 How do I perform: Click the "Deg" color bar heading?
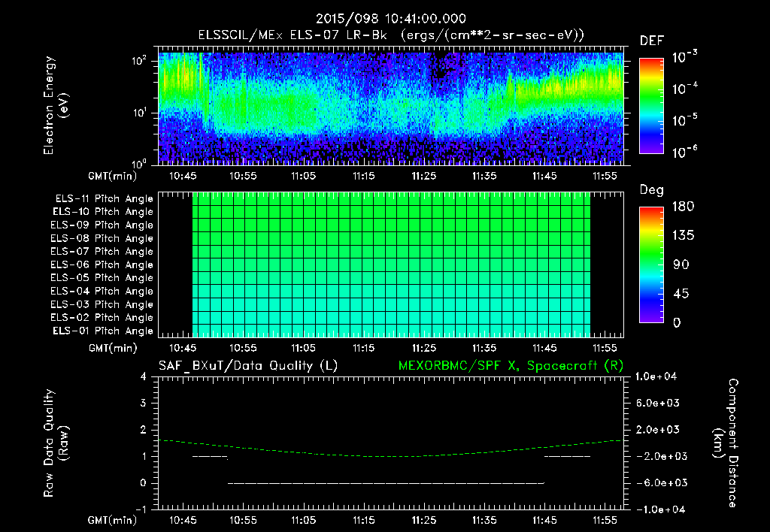pos(652,190)
